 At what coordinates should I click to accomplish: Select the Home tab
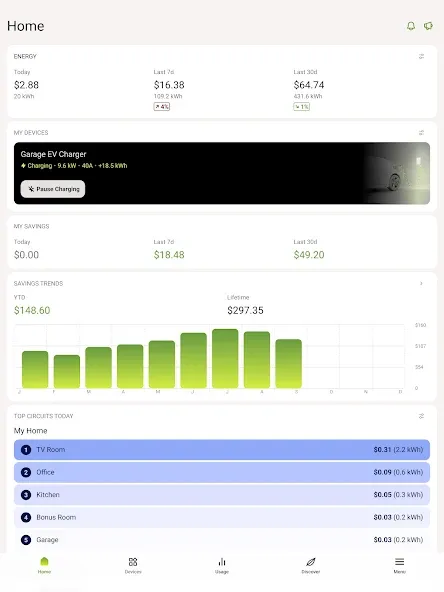tap(44, 565)
